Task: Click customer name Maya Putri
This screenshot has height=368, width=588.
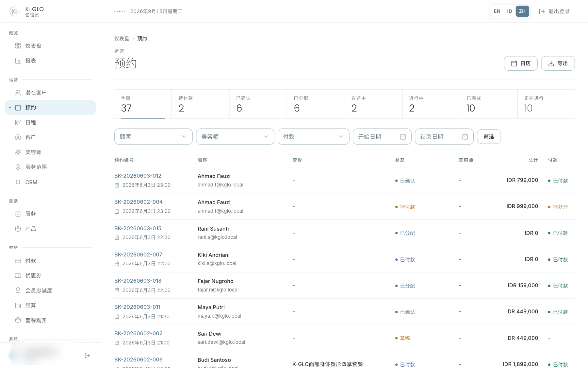Action: pos(211,307)
